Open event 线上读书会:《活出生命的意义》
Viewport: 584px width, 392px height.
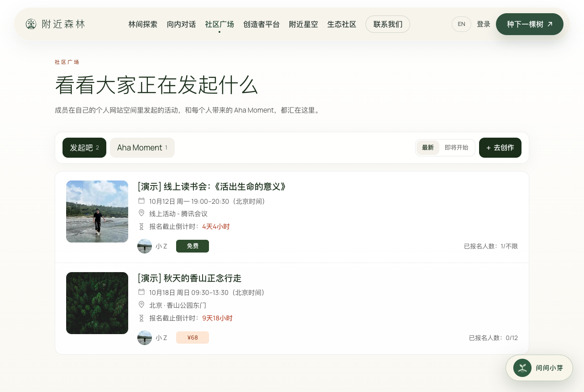(x=212, y=186)
